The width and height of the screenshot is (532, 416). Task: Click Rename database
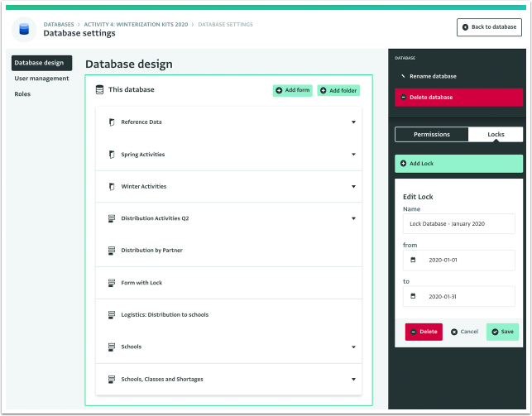[433, 77]
